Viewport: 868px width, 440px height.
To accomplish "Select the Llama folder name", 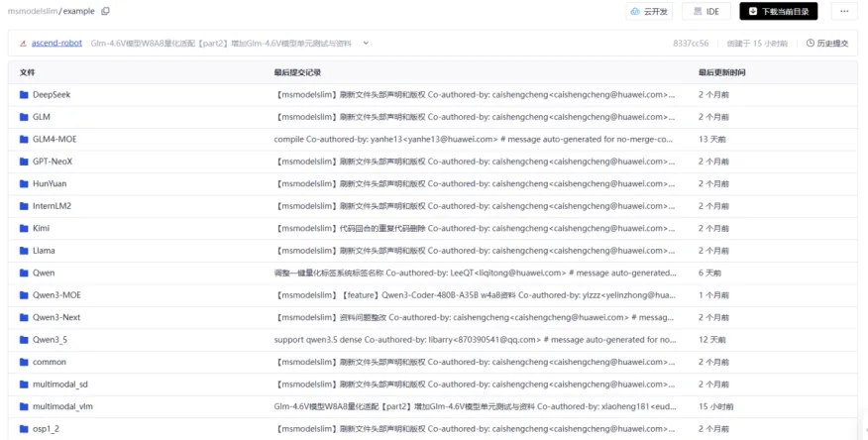I will point(44,251).
